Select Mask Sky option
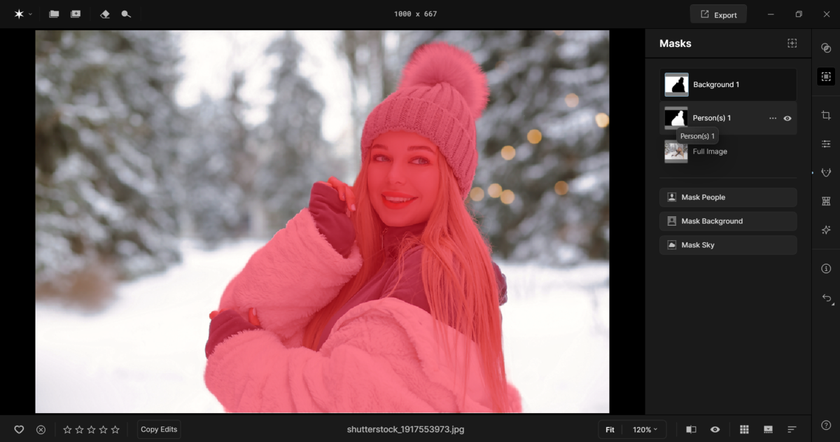Image resolution: width=840 pixels, height=442 pixels. point(728,245)
